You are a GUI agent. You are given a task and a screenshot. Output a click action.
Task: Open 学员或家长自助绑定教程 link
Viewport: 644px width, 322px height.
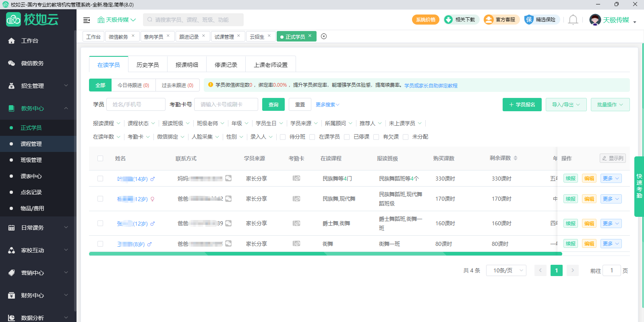click(431, 85)
